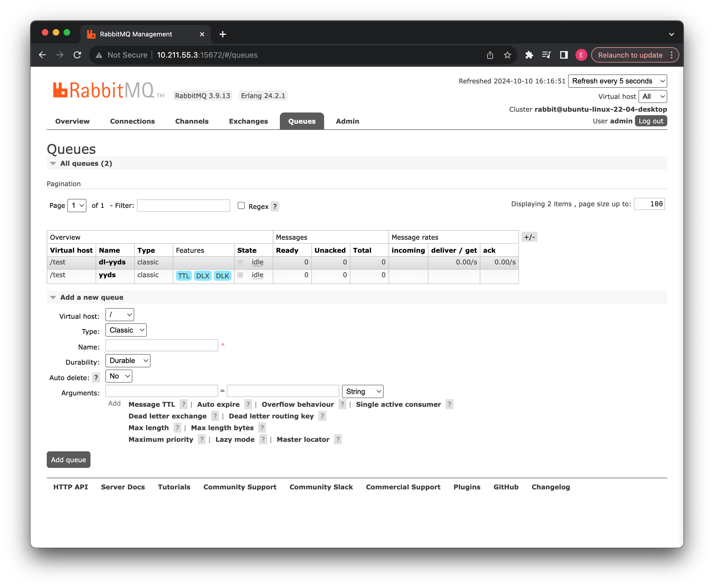This screenshot has width=714, height=588.
Task: Click the queue Name input field
Action: (162, 345)
